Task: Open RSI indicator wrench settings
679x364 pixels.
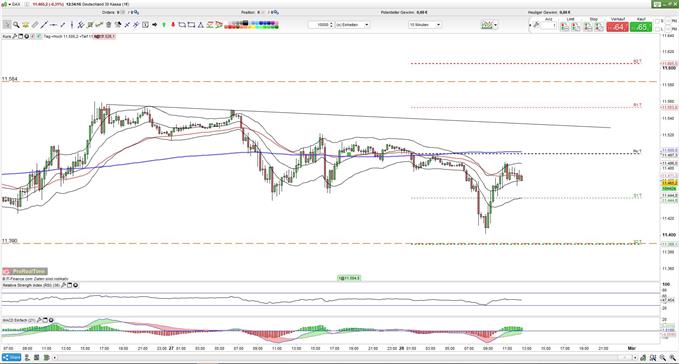Action: [x=63, y=285]
